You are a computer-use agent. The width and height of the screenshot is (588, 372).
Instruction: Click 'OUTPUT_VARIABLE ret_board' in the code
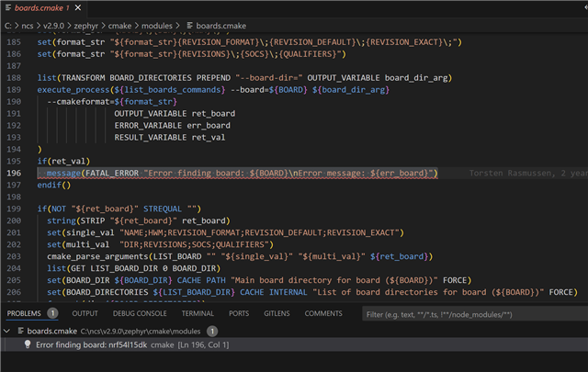[x=175, y=114]
